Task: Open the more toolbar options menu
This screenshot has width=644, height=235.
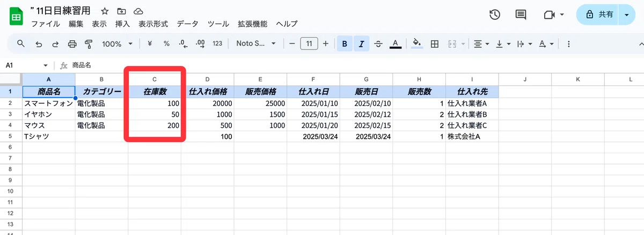Action: pyautogui.click(x=568, y=44)
